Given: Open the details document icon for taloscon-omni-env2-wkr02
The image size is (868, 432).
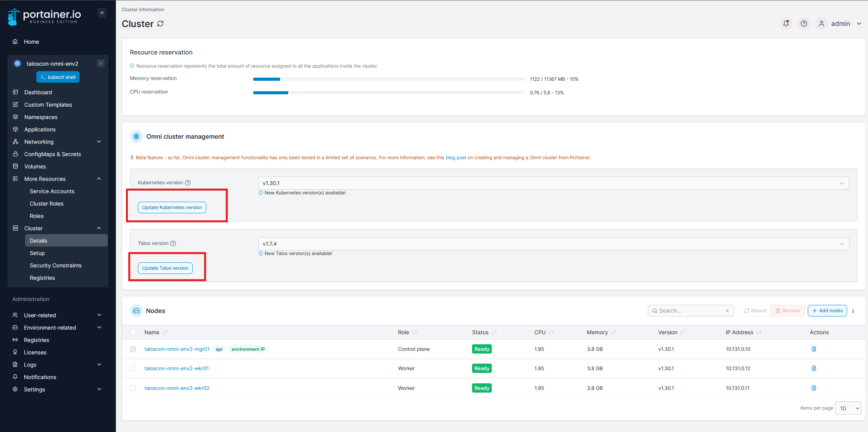Looking at the screenshot, I should (x=814, y=388).
